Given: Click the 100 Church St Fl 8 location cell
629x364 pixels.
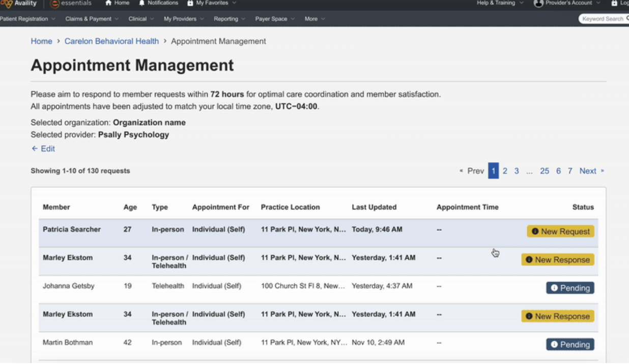Looking at the screenshot, I should click(x=303, y=286).
